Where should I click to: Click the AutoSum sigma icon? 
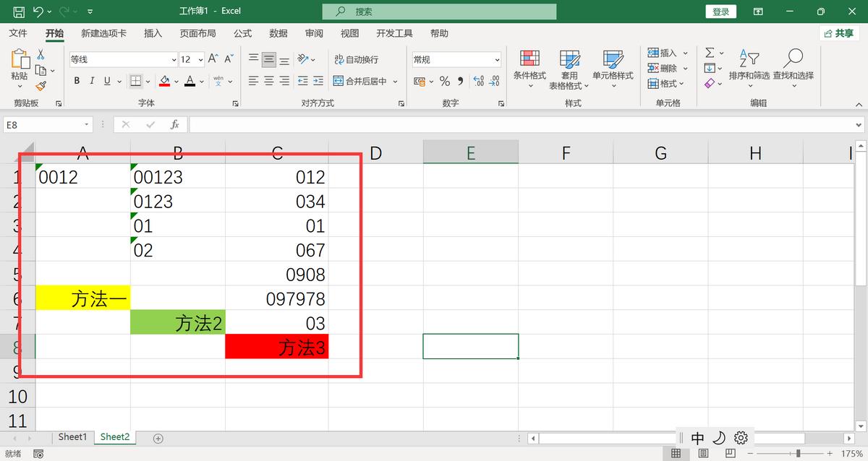[x=710, y=53]
